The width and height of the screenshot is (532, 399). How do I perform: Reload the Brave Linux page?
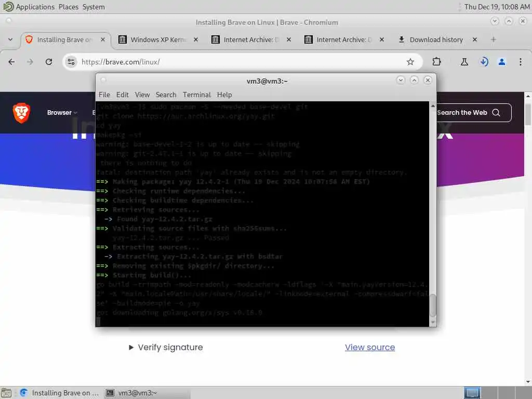(x=49, y=62)
